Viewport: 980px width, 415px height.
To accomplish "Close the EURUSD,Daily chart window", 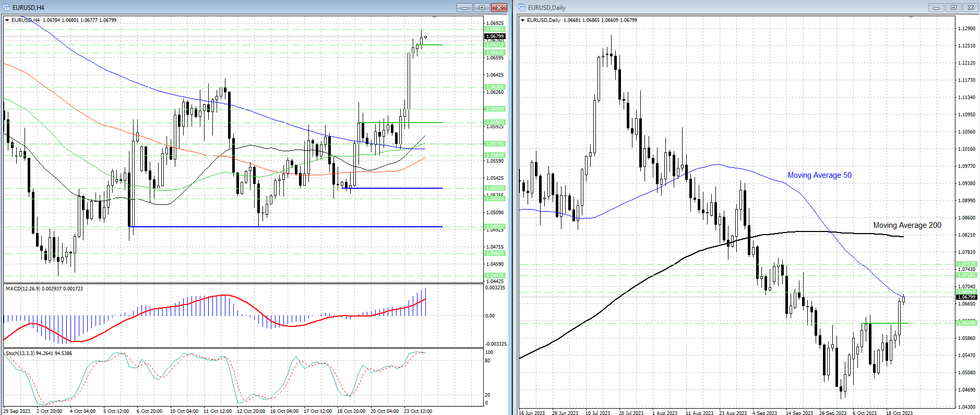I will coord(971,7).
